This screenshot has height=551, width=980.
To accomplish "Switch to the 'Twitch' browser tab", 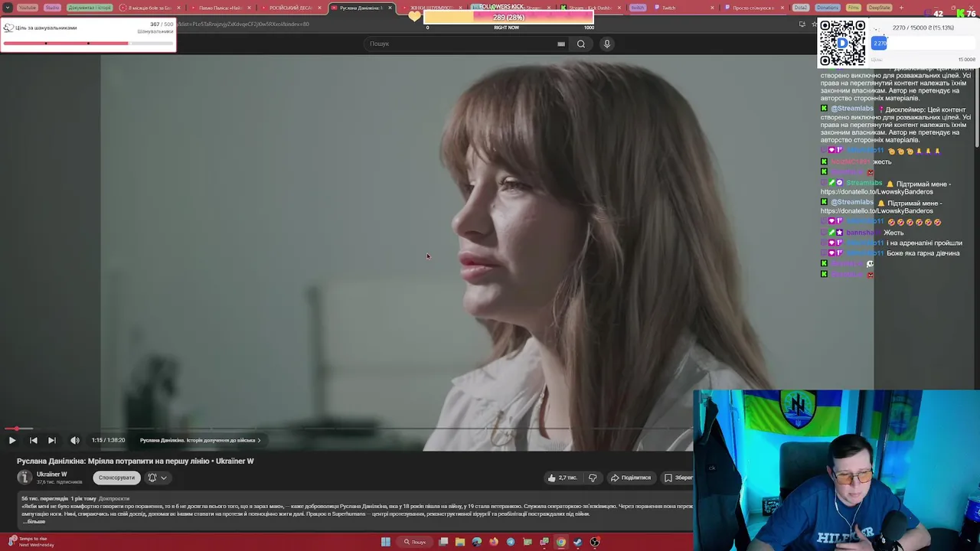I will tap(668, 8).
